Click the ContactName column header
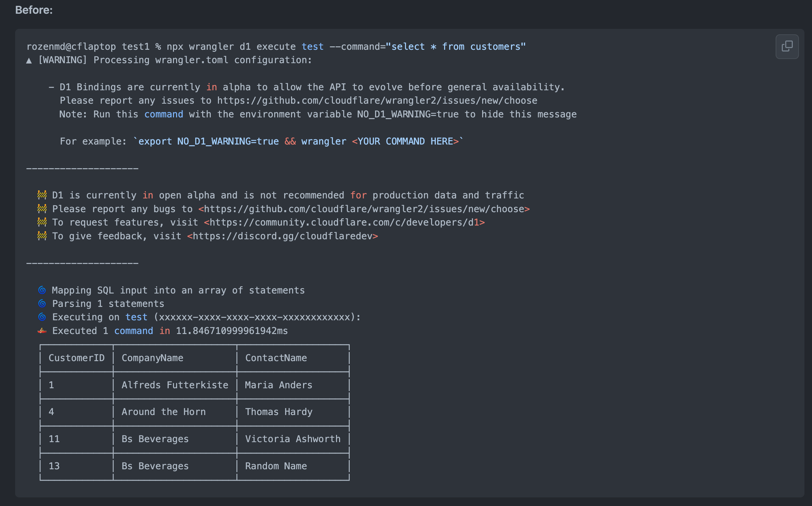 point(276,358)
